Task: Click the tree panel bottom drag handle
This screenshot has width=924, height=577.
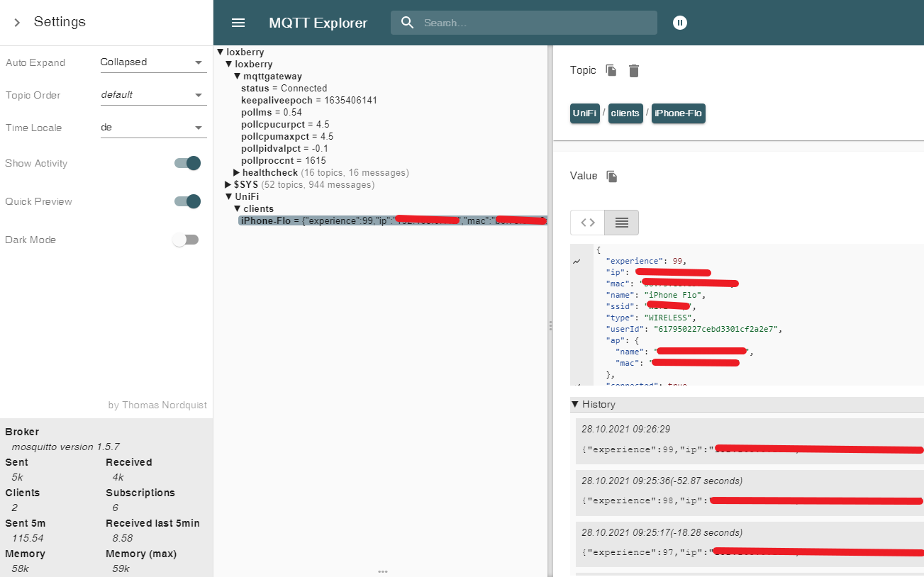Action: [382, 571]
